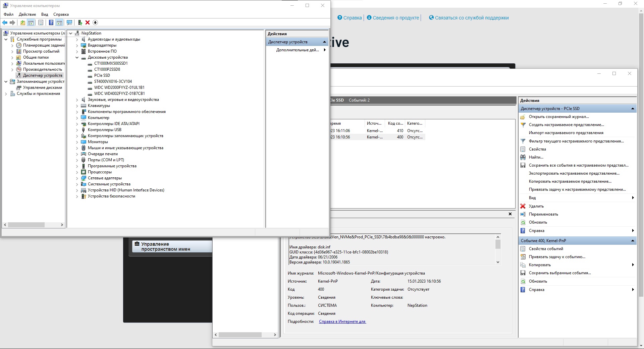Collapse the Событие 400, Kernel-PnP section

point(633,241)
